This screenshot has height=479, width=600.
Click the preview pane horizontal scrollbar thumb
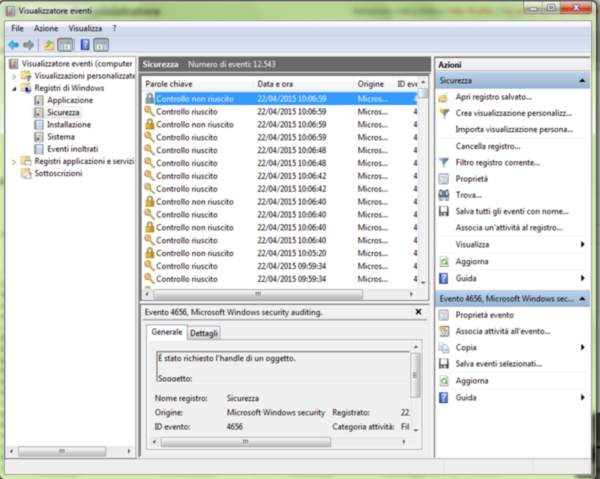246,442
